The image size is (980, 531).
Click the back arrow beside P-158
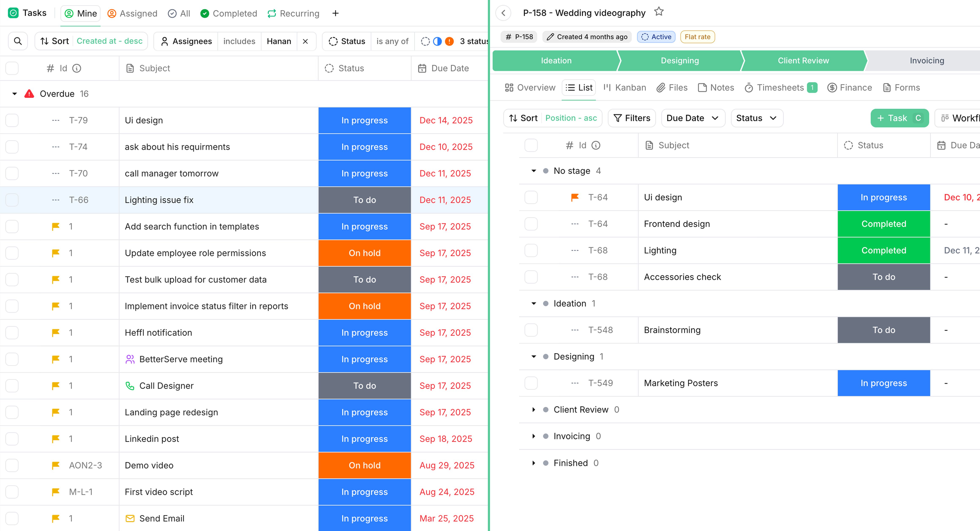(503, 13)
